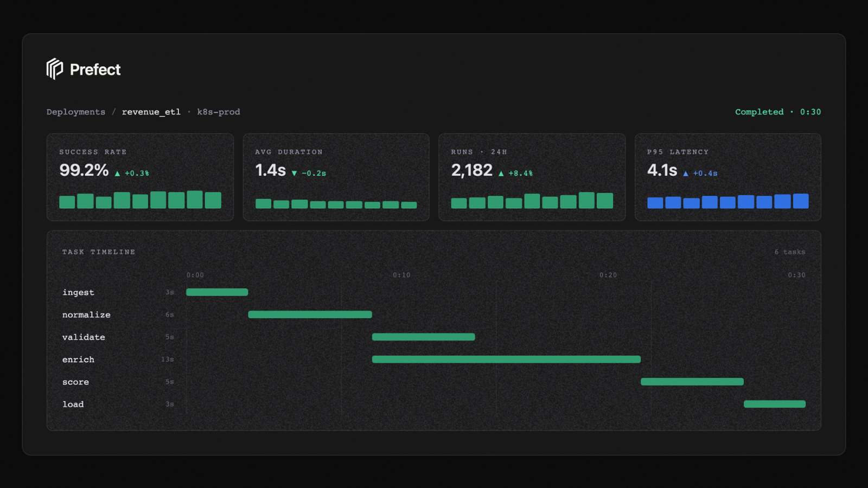Screen dimensions: 868x488
Task: Select the revenue_etl breadcrumb
Action: (x=151, y=112)
